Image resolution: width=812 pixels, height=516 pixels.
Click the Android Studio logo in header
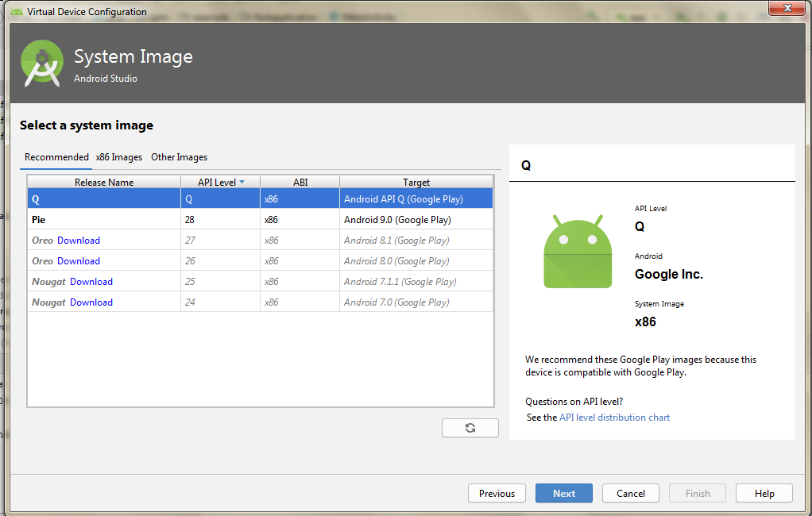point(42,64)
